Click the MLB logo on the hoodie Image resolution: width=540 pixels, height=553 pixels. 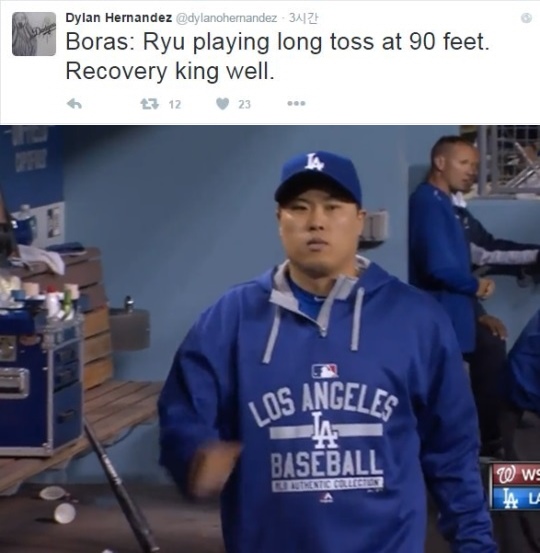pyautogui.click(x=325, y=371)
